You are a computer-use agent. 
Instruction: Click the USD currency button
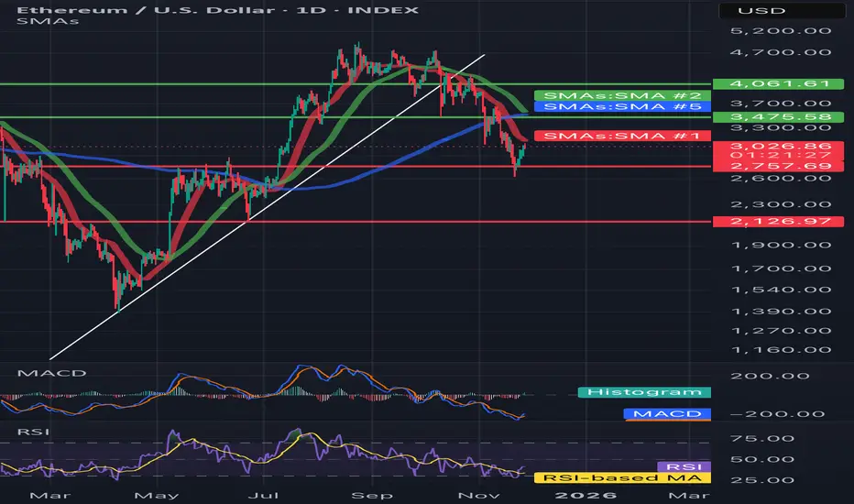783,10
